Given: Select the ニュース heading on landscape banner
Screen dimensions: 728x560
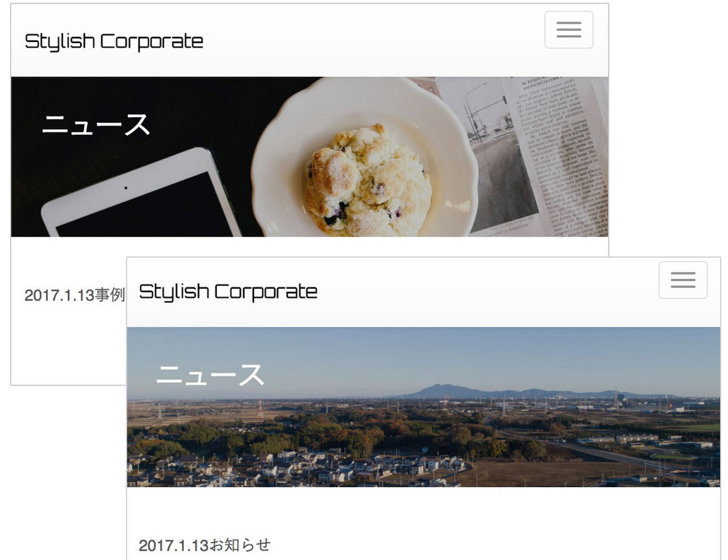Looking at the screenshot, I should [210, 374].
